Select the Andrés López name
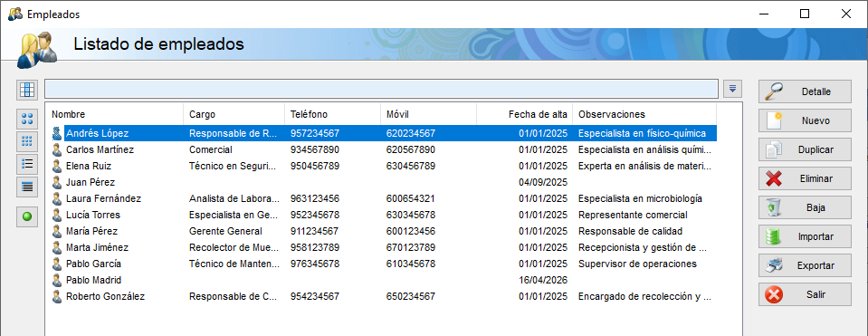The height and width of the screenshot is (336, 868). tap(98, 133)
